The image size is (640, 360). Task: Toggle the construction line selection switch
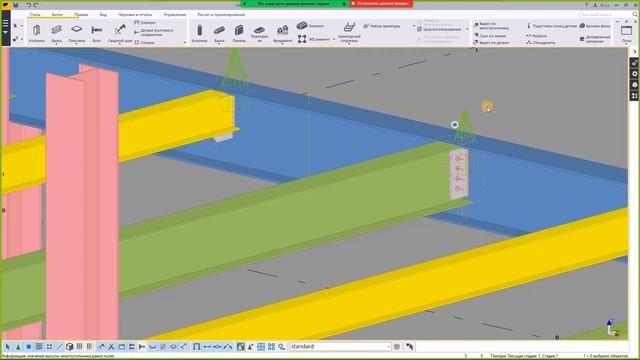[x=60, y=347]
